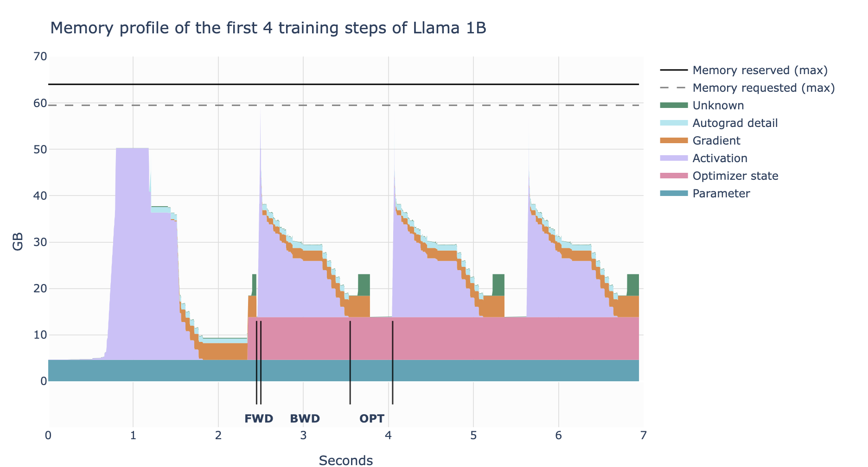The image size is (868, 467).
Task: Click the FWD phase annotation label
Action: [x=259, y=419]
